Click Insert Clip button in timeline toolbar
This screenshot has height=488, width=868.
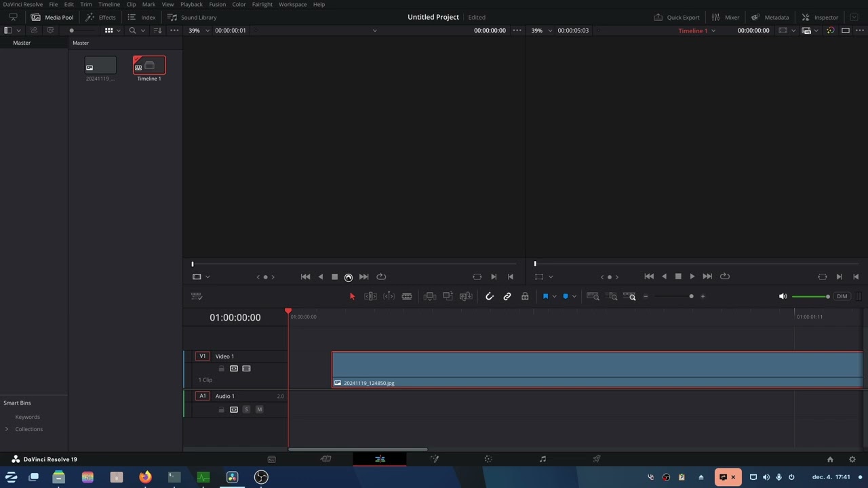[x=429, y=296]
